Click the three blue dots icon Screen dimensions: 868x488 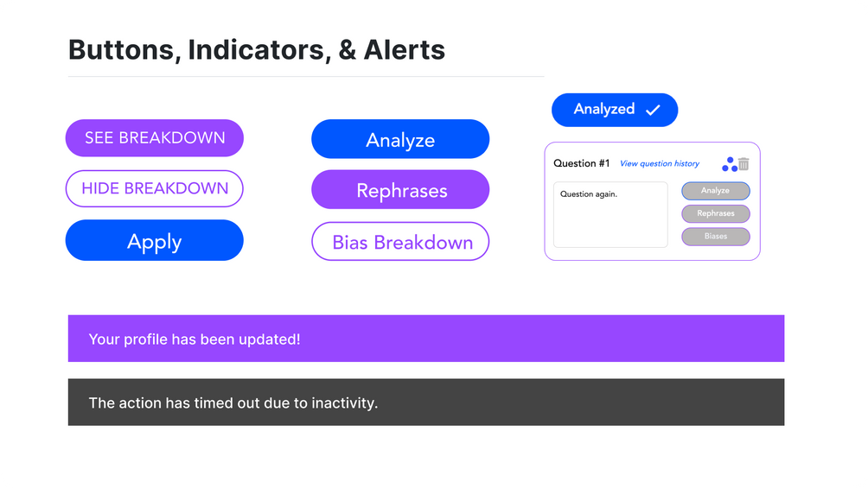(x=730, y=164)
